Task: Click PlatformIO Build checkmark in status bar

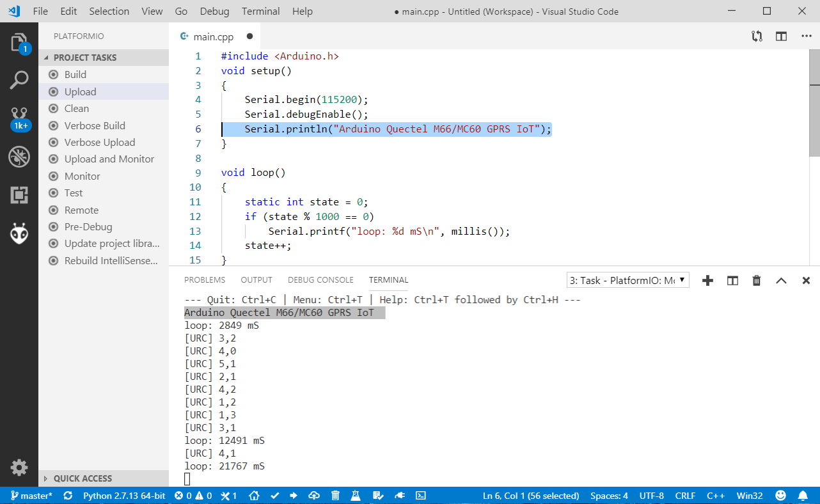Action: [274, 496]
